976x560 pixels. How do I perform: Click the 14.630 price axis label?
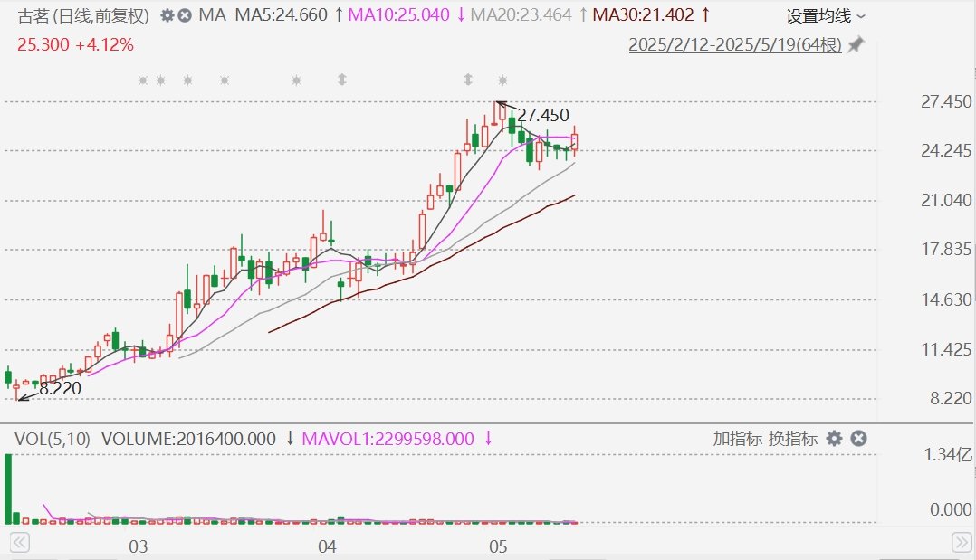(946, 300)
